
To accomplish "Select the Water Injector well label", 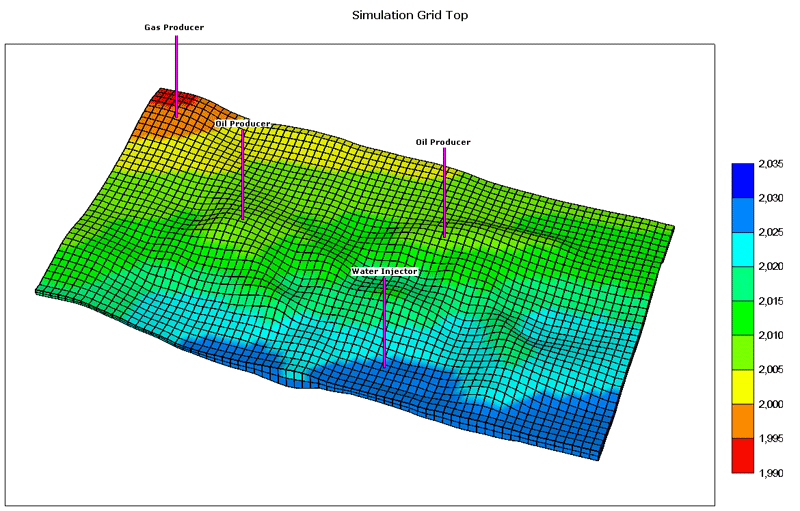I will point(384,272).
